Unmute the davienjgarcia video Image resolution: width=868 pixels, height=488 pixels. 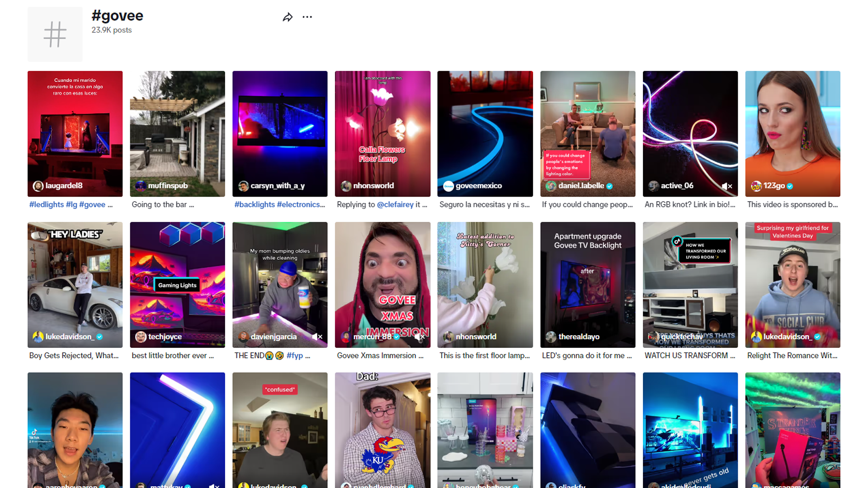(317, 337)
